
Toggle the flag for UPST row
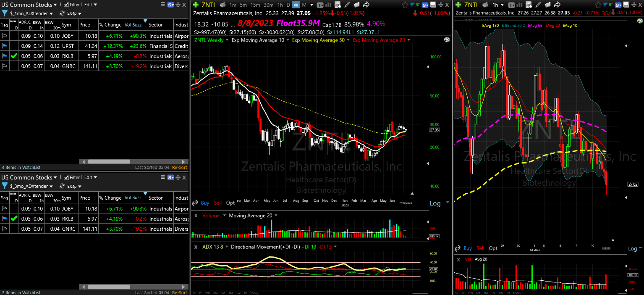coord(5,46)
